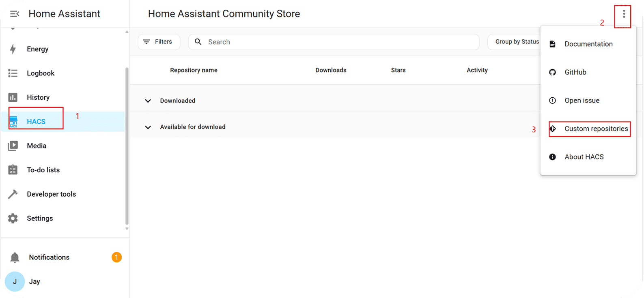Expand the Downloaded group chevron

(148, 101)
